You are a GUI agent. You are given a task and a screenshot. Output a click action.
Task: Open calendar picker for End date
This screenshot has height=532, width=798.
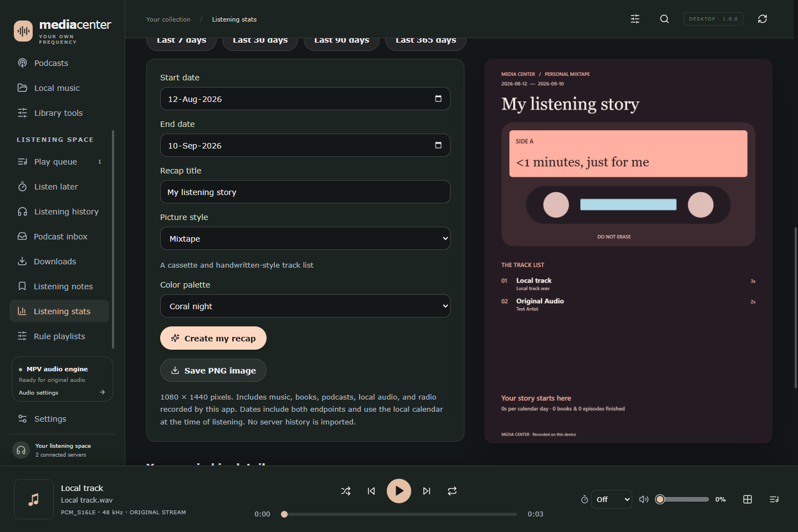pyautogui.click(x=438, y=145)
